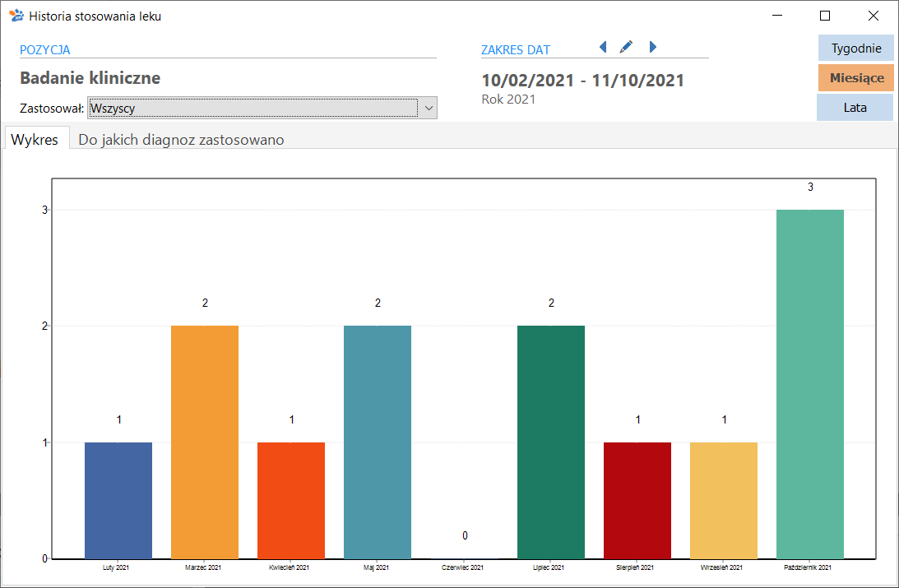899x588 pixels.
Task: Click the Październik 2021 axis label
Action: (x=808, y=568)
